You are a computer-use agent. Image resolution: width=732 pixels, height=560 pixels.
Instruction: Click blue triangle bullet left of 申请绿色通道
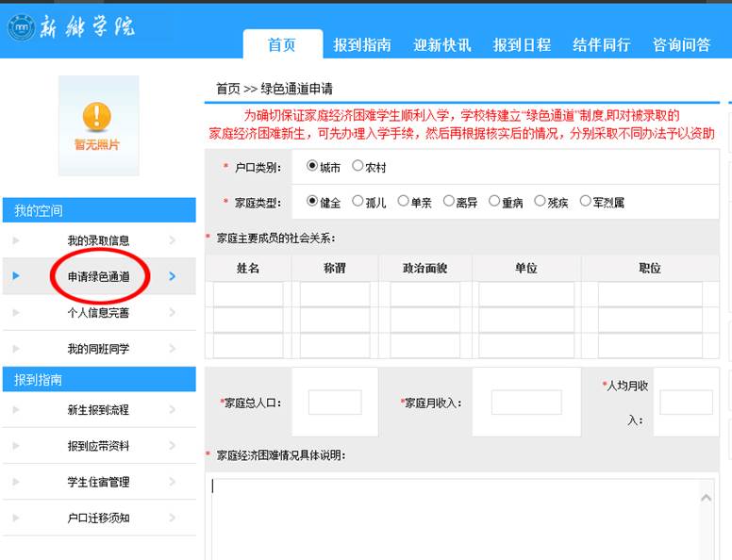(x=16, y=275)
